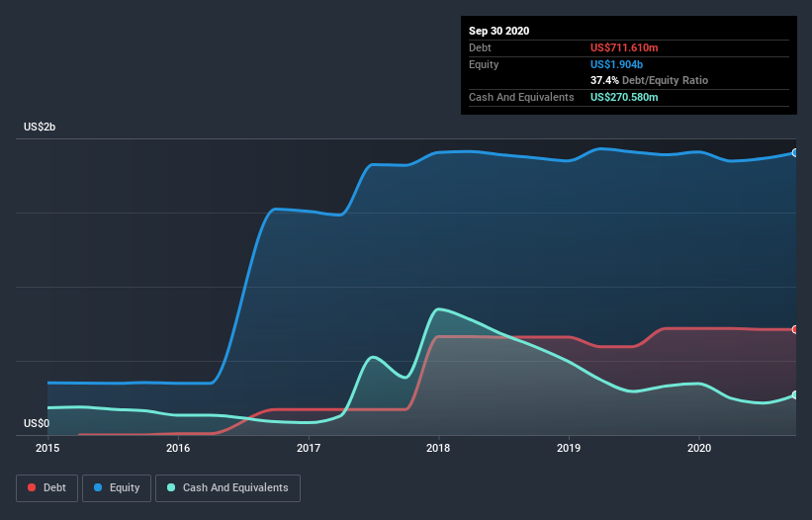Click the US$0 y-axis label
Viewport: 812px width, 520px height.
click(x=37, y=423)
